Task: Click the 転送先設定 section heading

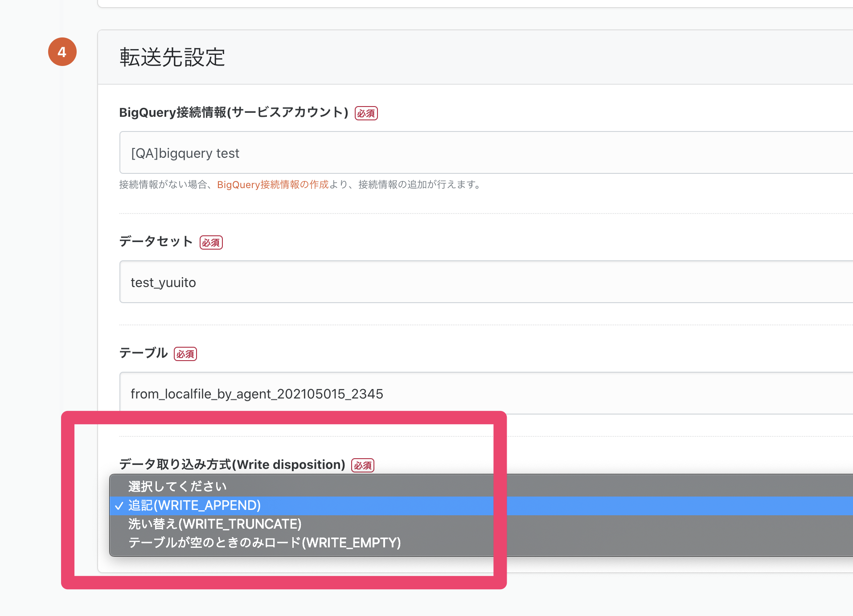Action: point(172,57)
